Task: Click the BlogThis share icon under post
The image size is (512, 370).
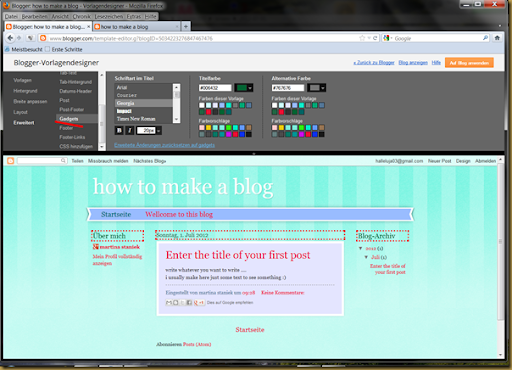Action: [176, 302]
